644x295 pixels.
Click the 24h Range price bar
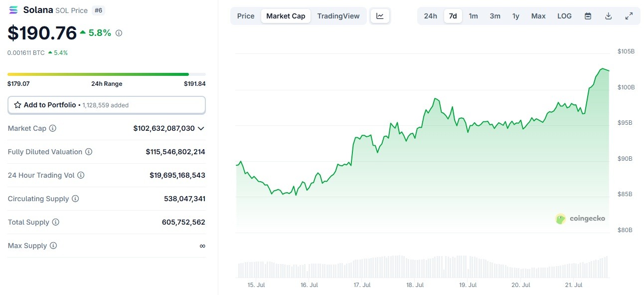coord(107,74)
